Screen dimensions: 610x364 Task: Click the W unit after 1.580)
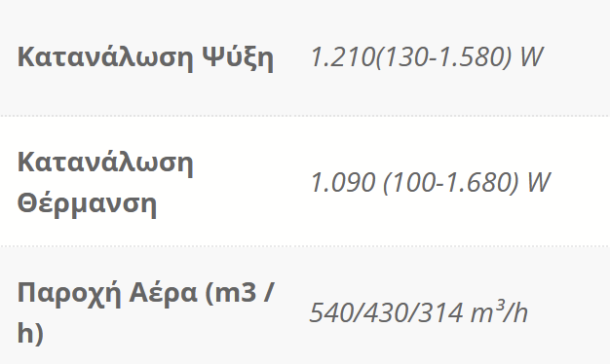531,56
